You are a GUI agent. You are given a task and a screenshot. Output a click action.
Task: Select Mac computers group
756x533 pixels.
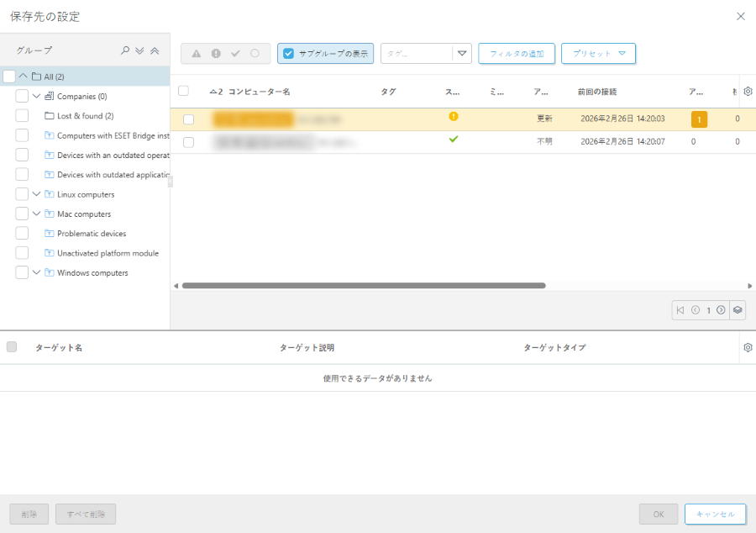(x=84, y=214)
